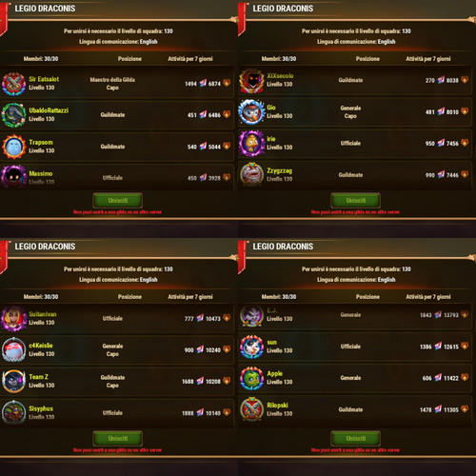Select the Massimo member row
The height and width of the screenshot is (476, 476).
(x=117, y=177)
